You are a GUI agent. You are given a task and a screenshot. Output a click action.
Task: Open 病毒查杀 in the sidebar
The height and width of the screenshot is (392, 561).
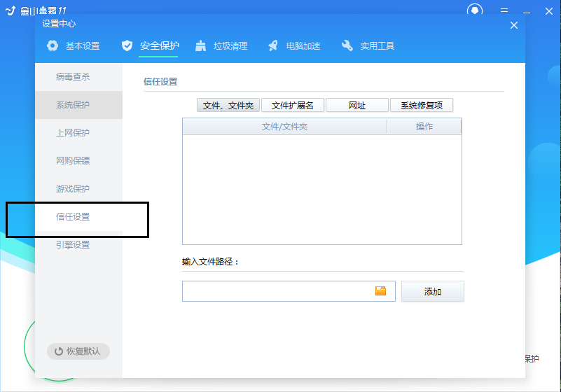point(73,77)
